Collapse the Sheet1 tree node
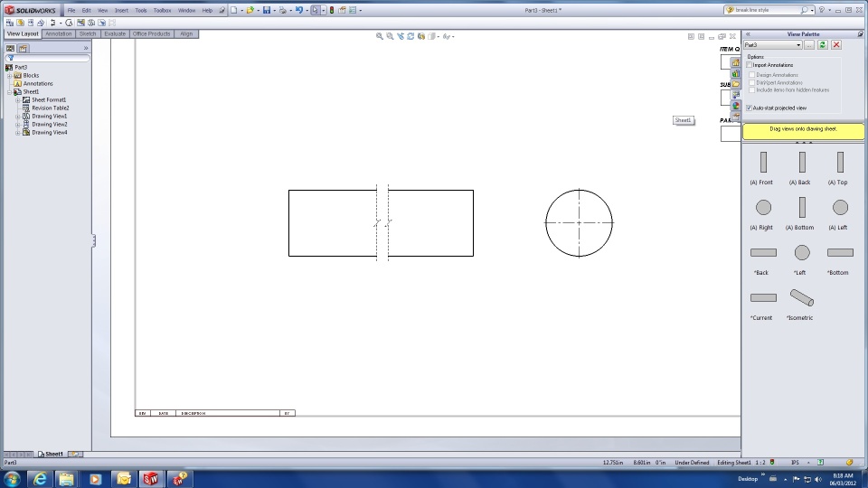 [9, 92]
